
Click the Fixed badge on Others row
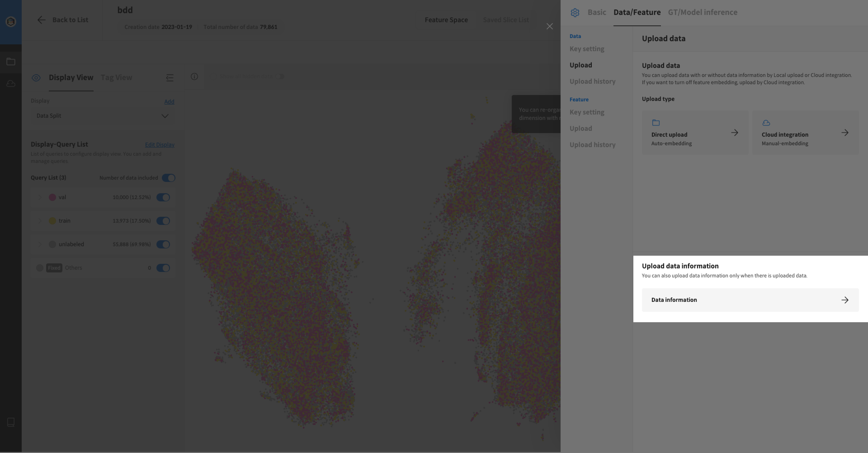pos(54,268)
